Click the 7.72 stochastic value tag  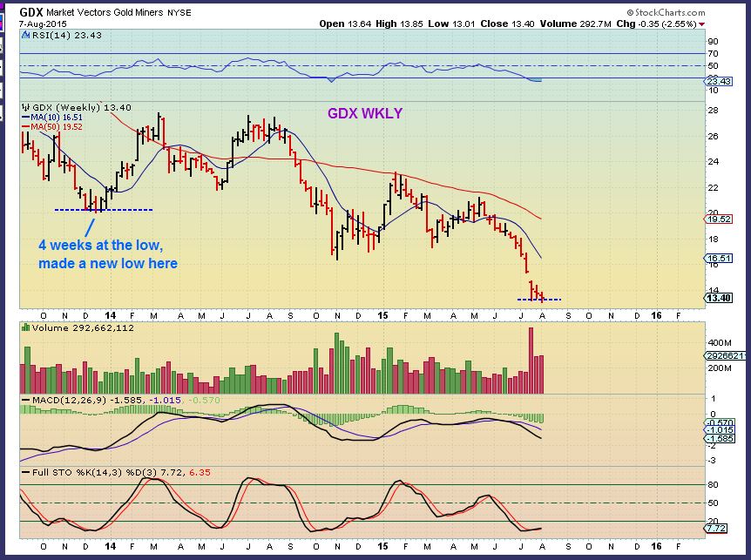pyautogui.click(x=717, y=529)
